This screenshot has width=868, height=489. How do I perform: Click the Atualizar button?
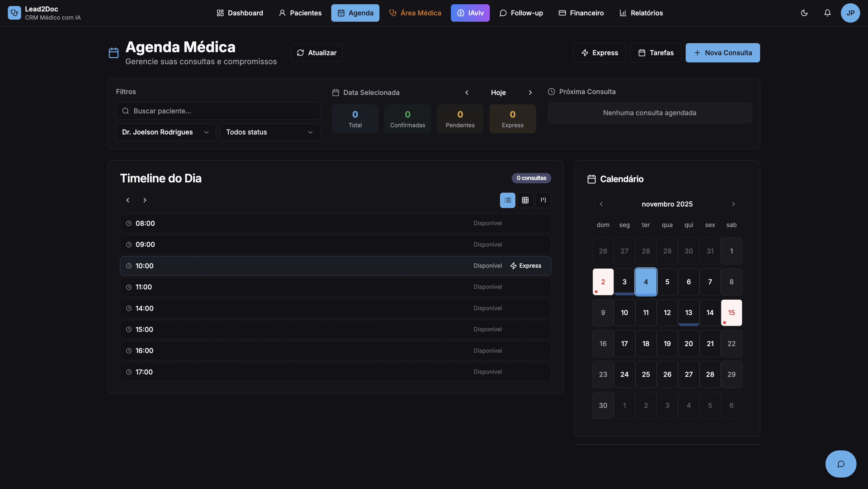click(316, 52)
